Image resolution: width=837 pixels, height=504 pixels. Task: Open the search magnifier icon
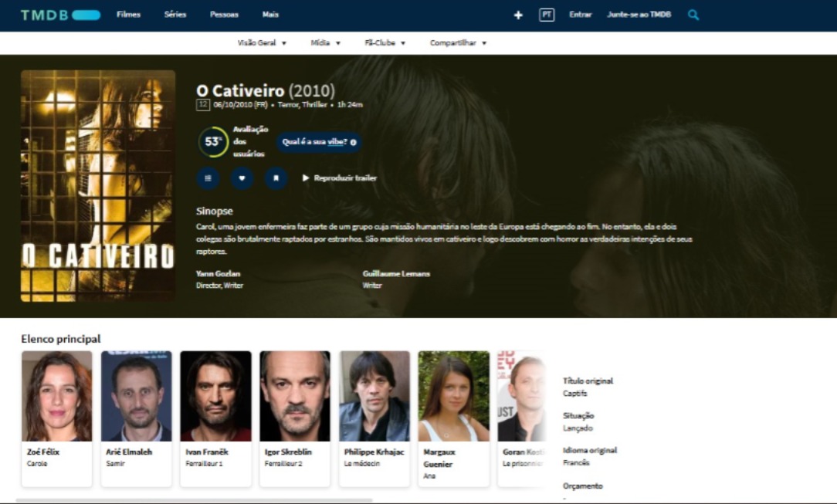pyautogui.click(x=693, y=15)
